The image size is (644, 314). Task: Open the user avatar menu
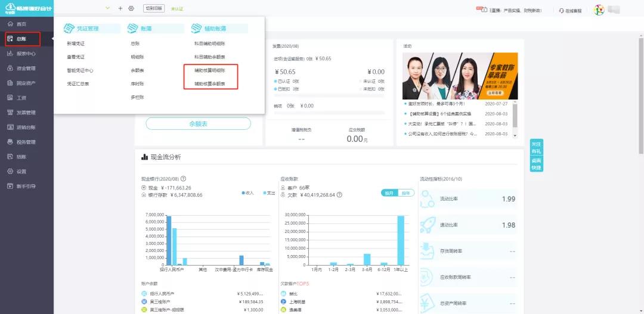(x=599, y=10)
